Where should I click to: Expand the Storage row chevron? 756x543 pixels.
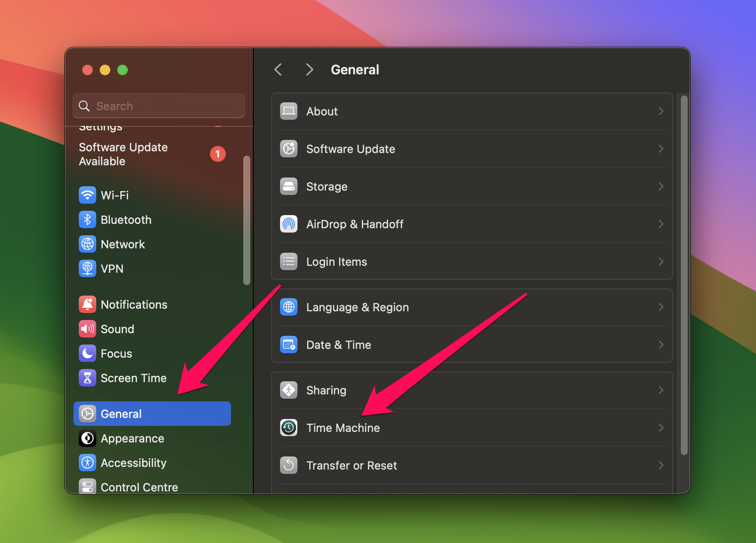click(x=661, y=186)
